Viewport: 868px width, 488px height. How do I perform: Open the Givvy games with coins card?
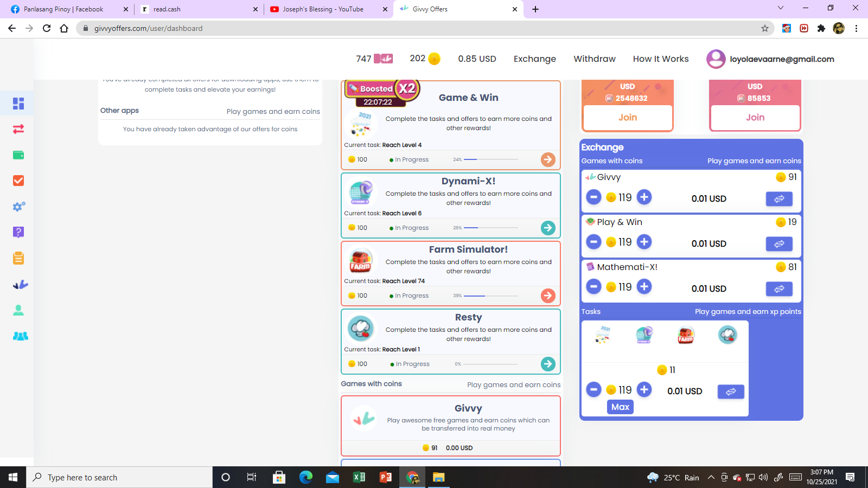click(x=451, y=426)
